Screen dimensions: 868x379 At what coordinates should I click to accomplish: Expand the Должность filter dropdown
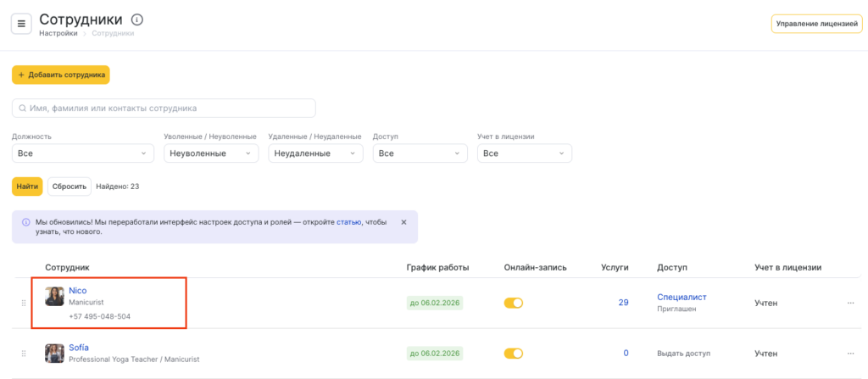tap(82, 153)
